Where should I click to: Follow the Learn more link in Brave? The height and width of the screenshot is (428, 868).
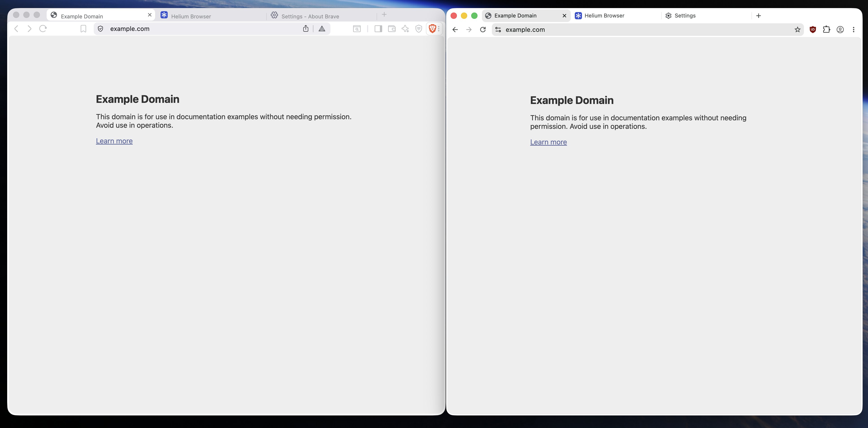point(114,141)
